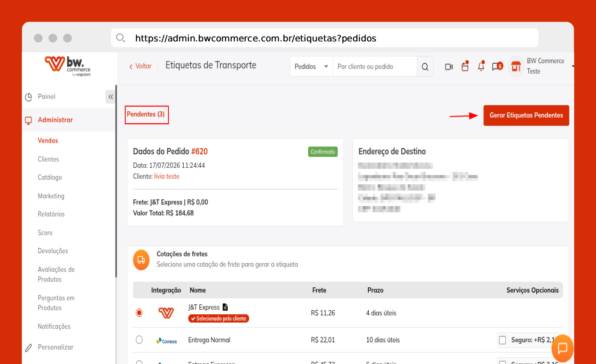Click the Correios logo in Entrega Normal row
Screen dimensions: 596x364
click(166, 340)
